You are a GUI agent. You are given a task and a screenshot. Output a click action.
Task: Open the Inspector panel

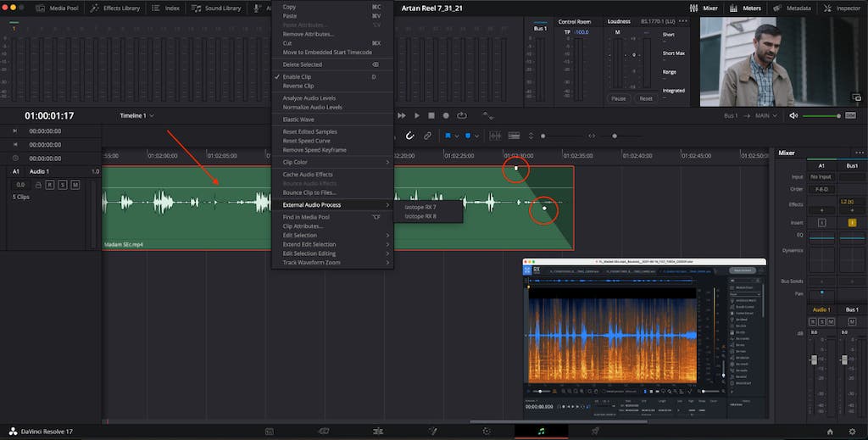tap(842, 8)
